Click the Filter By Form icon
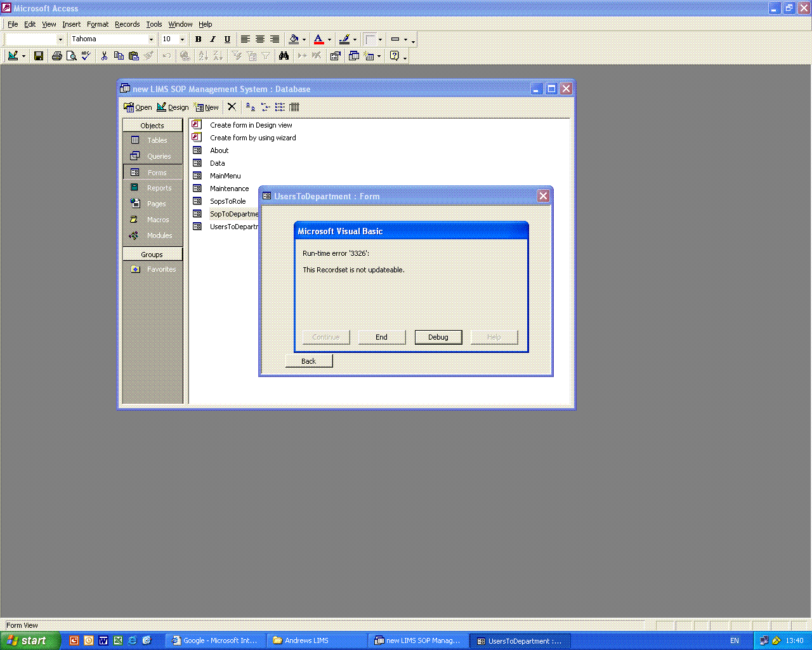 click(x=251, y=56)
